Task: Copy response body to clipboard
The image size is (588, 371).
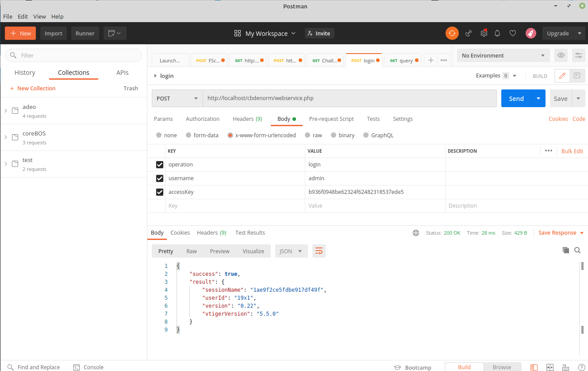Action: [x=565, y=250]
